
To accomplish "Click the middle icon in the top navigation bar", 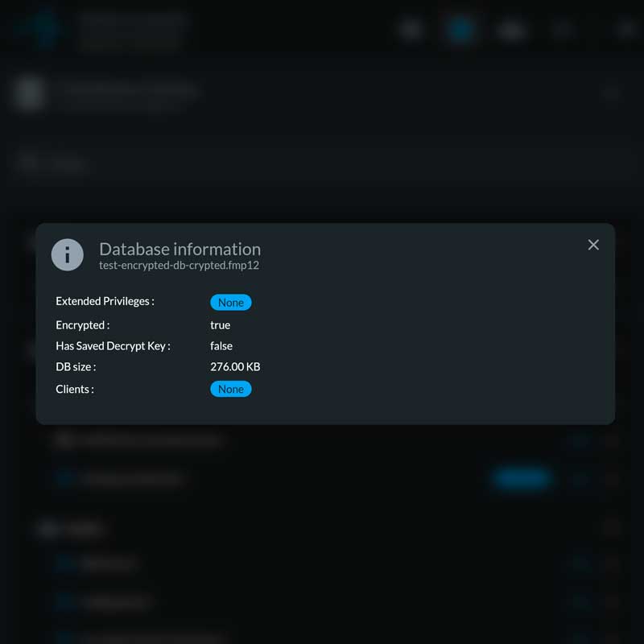I will click(x=512, y=29).
